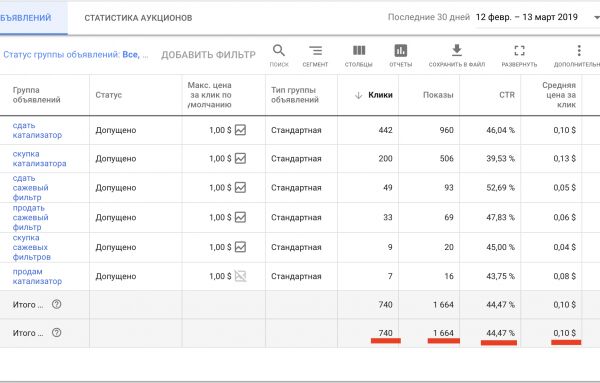Image resolution: width=600 pixels, height=383 pixels.
Task: Edit 1,00 $ bid for сдать катализатор
Action: (x=220, y=130)
